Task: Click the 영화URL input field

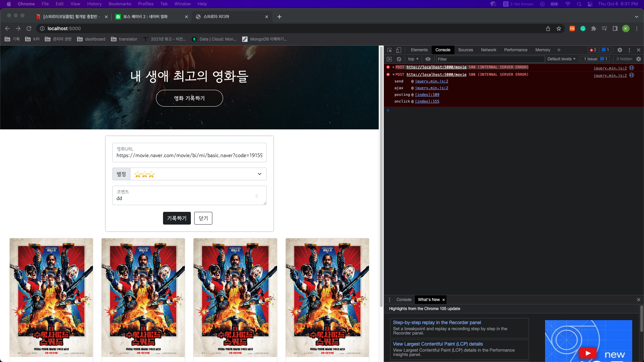Action: [x=190, y=153]
